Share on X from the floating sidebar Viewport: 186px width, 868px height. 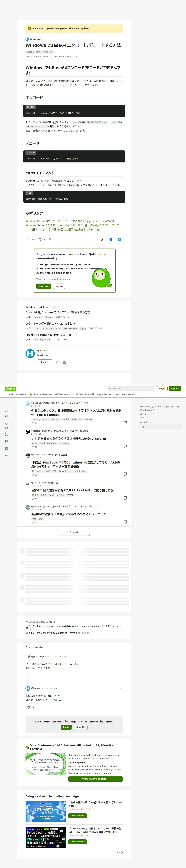point(6,434)
